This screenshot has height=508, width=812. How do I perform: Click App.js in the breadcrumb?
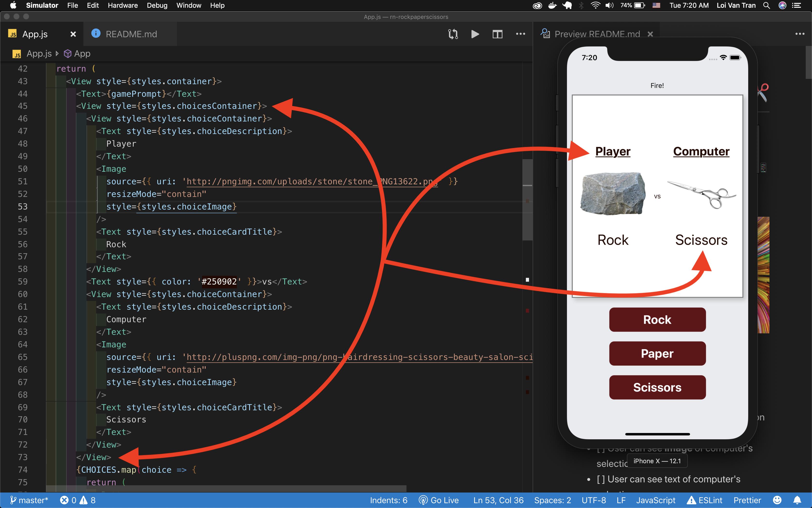pyautogui.click(x=39, y=53)
